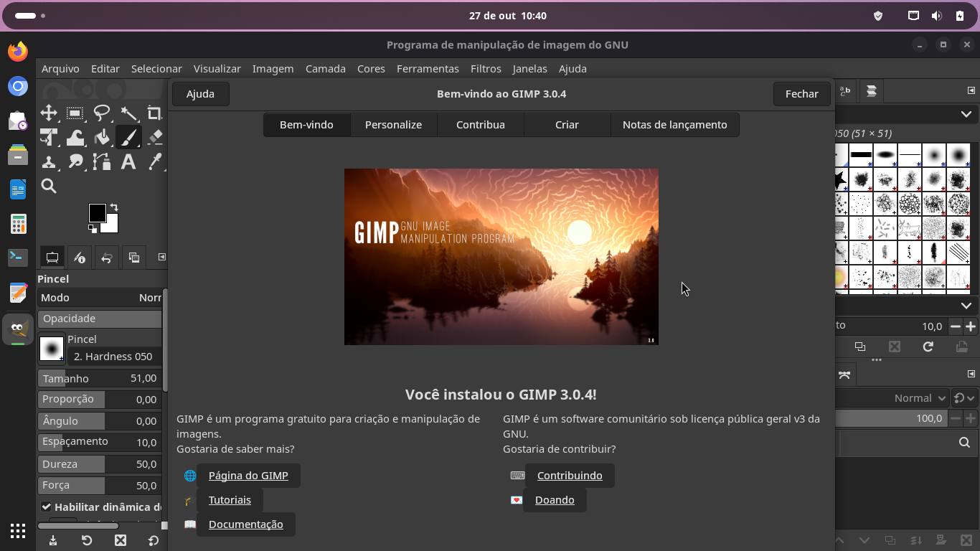Toggle the Habilitar dinâmica checkbox
The width and height of the screenshot is (980, 551).
pos(47,507)
